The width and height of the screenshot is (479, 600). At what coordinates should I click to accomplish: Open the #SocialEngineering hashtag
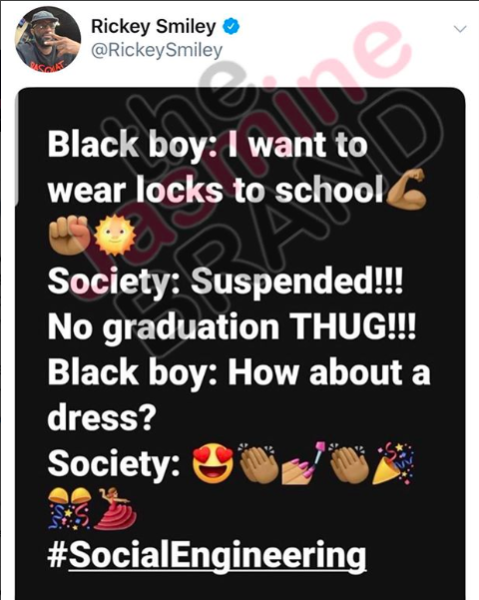[x=207, y=555]
